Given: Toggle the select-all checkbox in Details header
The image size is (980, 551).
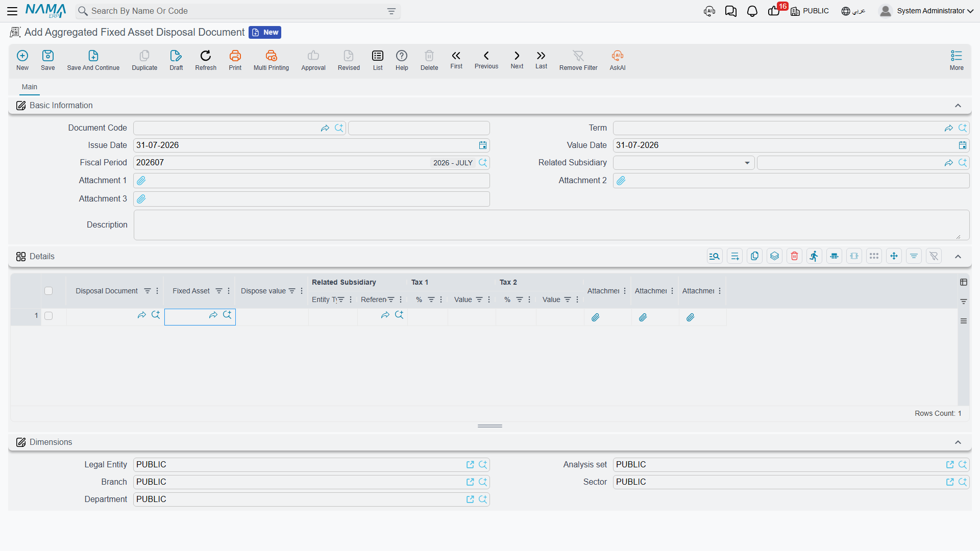Looking at the screenshot, I should [x=48, y=291].
